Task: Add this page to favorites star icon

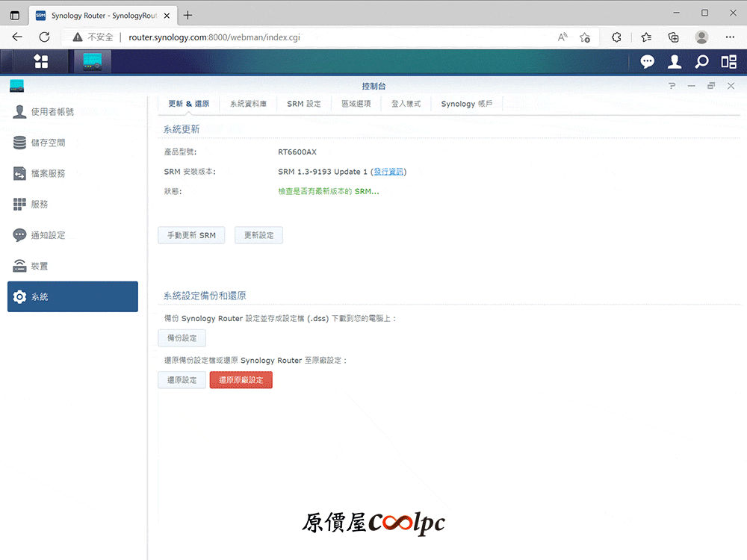Action: pyautogui.click(x=585, y=37)
